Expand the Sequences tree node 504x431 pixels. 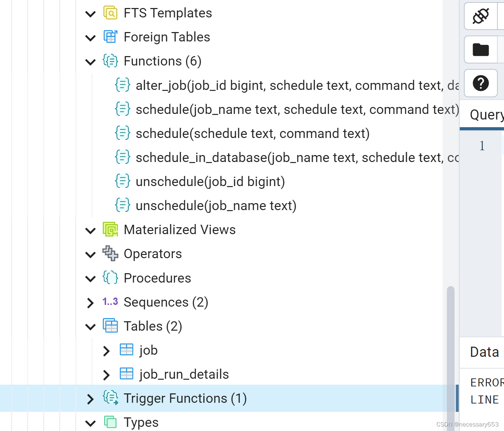coord(90,302)
